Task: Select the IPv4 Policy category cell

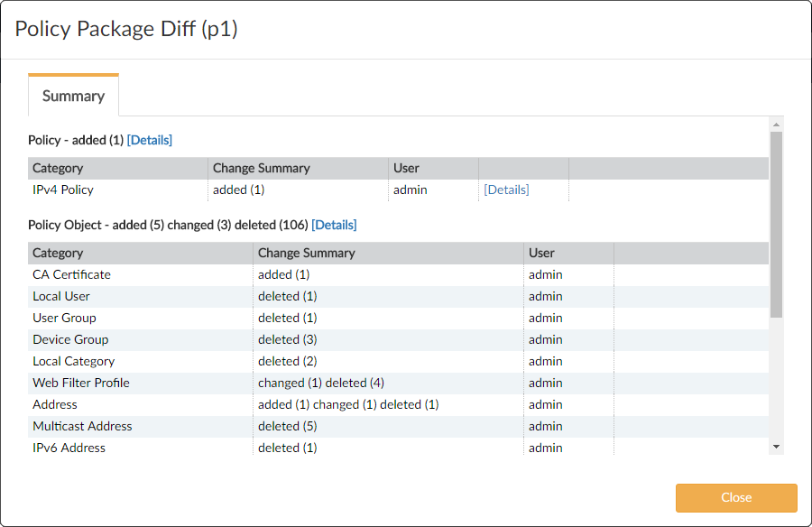Action: 63,190
